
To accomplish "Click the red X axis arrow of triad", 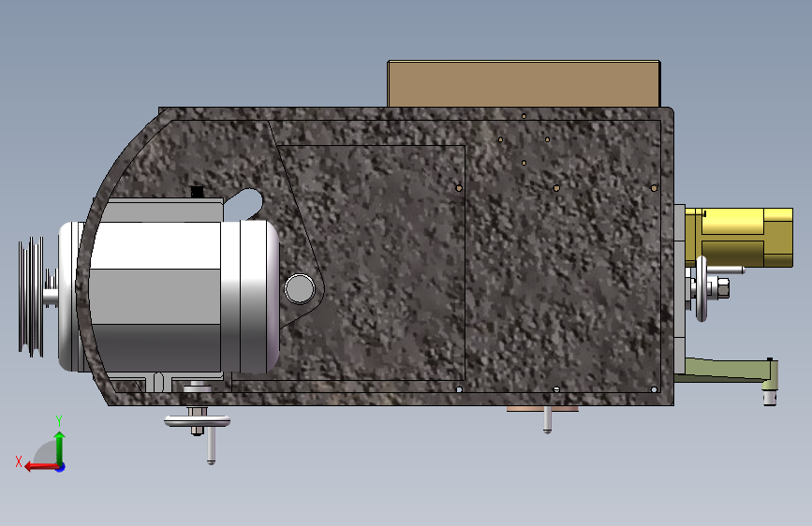I will 41,467.
